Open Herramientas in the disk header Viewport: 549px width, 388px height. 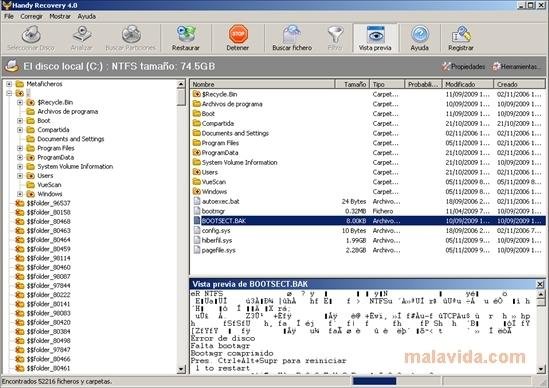(x=516, y=66)
